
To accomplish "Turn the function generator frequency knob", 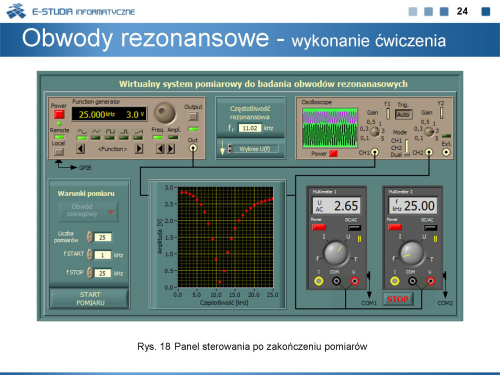I will (x=164, y=113).
